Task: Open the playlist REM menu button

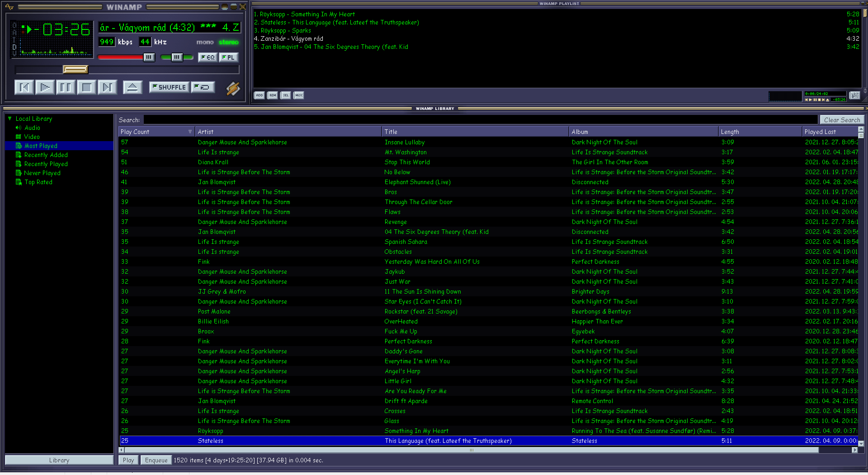Action: coord(273,95)
